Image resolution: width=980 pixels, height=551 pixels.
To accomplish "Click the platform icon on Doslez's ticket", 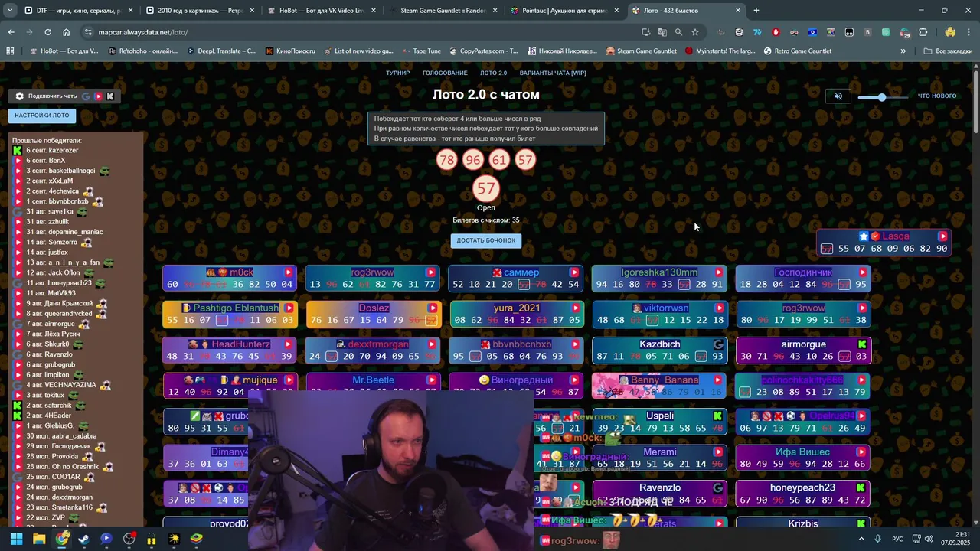I will tap(431, 308).
